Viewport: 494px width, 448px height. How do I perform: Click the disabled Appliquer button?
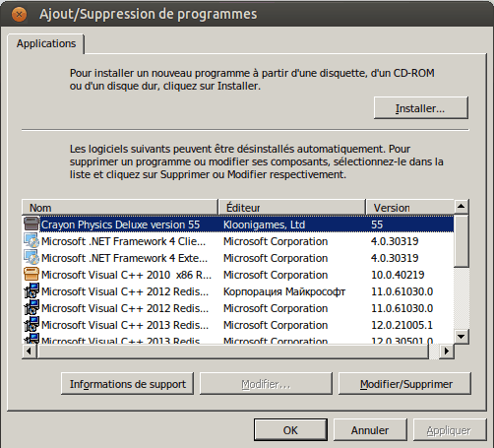pos(450,430)
